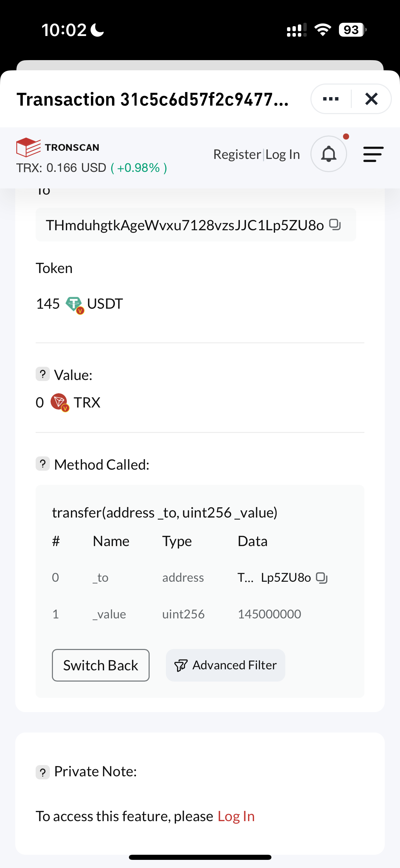The image size is (400, 868).
Task: Click the Tronscan logo
Action: [x=58, y=147]
